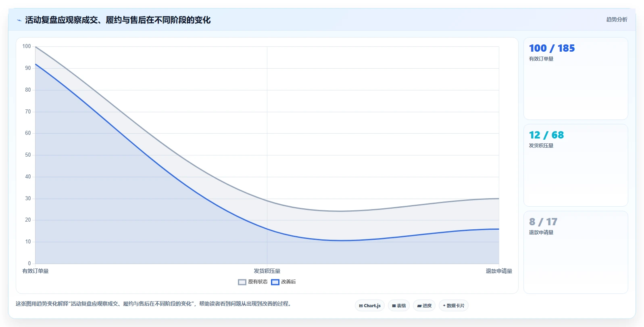Toggle the 原有状态 legend swatch
This screenshot has height=327, width=644.
click(x=242, y=282)
